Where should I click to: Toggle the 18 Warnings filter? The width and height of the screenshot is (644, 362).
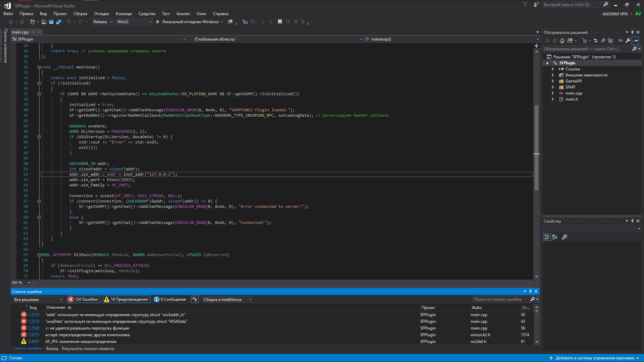coord(126,299)
